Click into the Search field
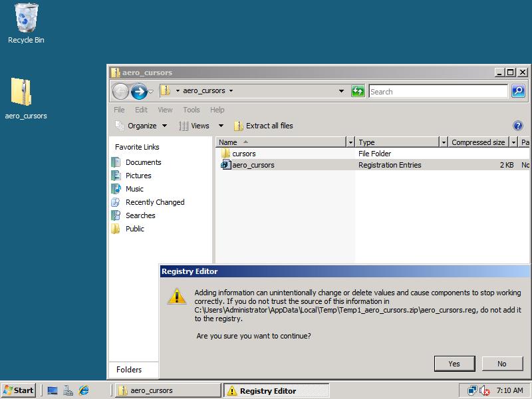This screenshot has height=399, width=532. [x=438, y=91]
